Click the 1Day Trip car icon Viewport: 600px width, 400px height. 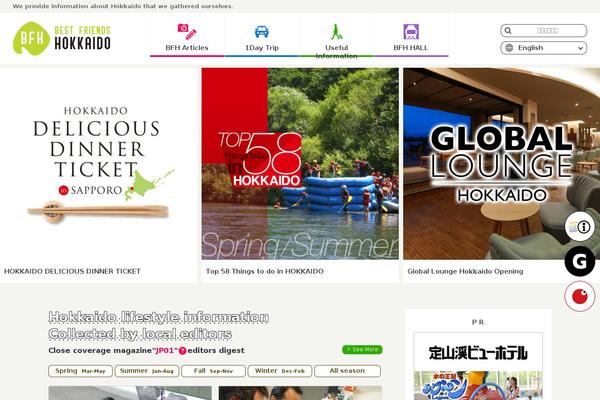pyautogui.click(x=262, y=32)
